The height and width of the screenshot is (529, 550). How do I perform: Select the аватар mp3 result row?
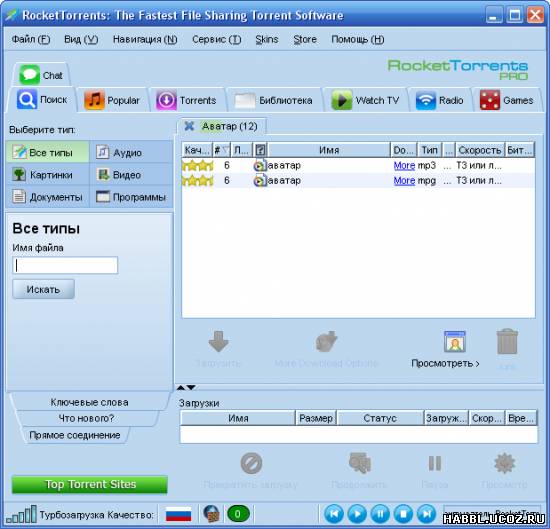click(x=358, y=165)
